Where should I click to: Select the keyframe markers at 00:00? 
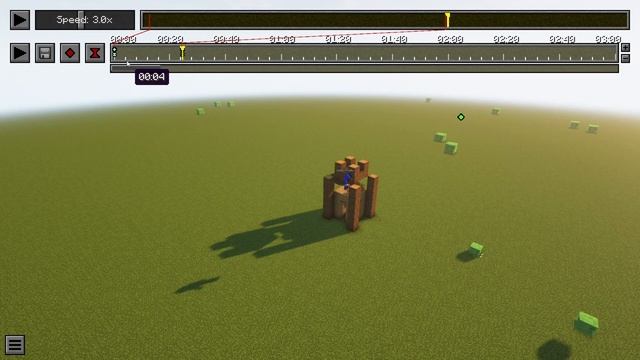(x=115, y=52)
